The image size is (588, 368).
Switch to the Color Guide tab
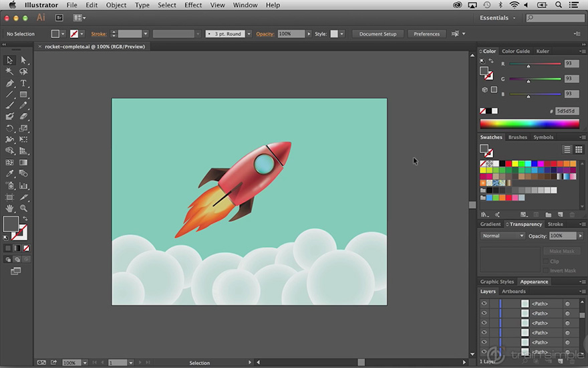tap(516, 51)
